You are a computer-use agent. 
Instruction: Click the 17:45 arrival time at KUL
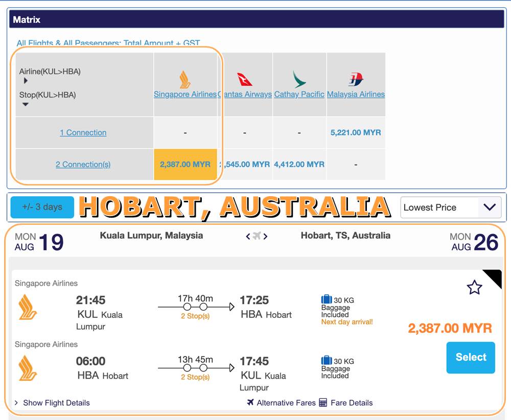(x=254, y=361)
